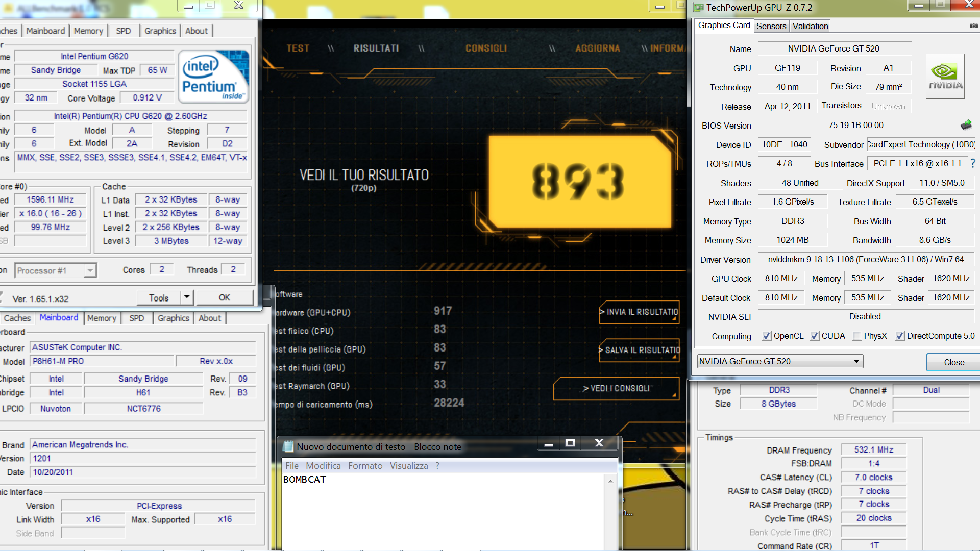Click the Intel Pentium inside logo
The image size is (980, 551).
(214, 77)
